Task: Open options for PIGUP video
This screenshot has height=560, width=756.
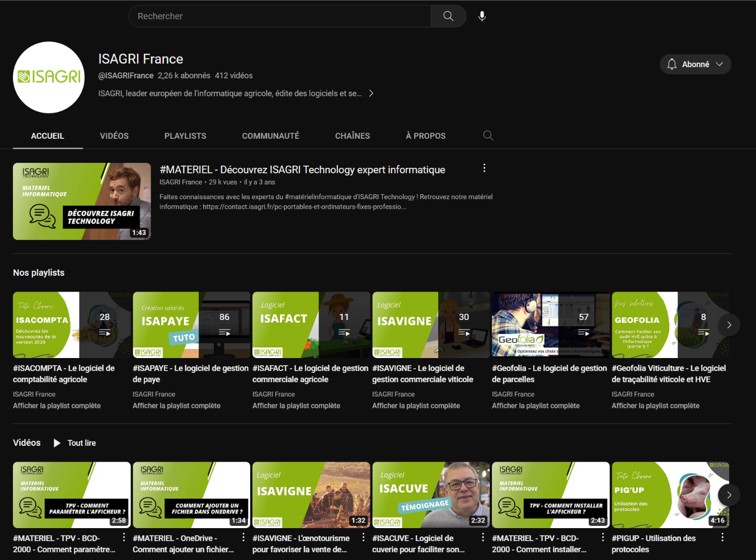Action: [722, 537]
